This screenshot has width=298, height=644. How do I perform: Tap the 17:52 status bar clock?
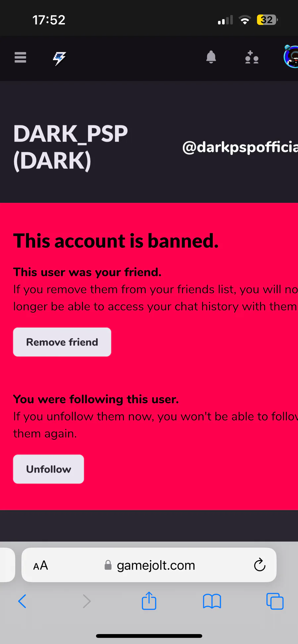pos(49,20)
